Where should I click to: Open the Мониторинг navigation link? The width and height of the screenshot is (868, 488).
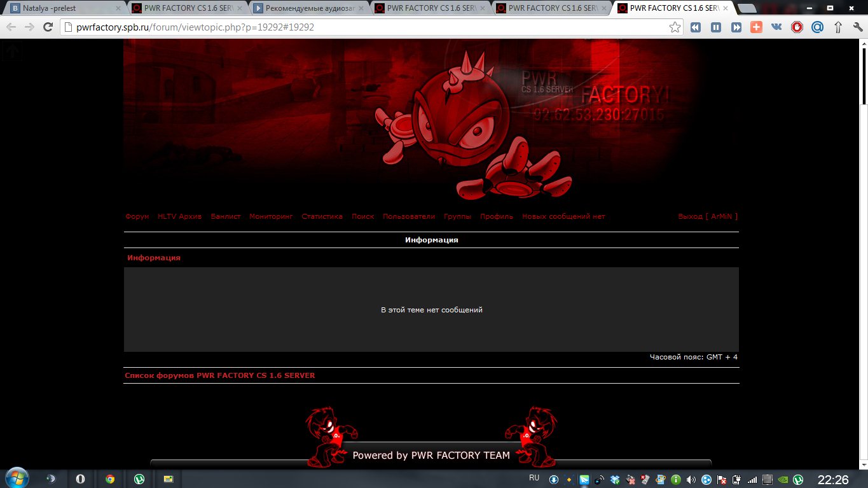[x=271, y=216]
